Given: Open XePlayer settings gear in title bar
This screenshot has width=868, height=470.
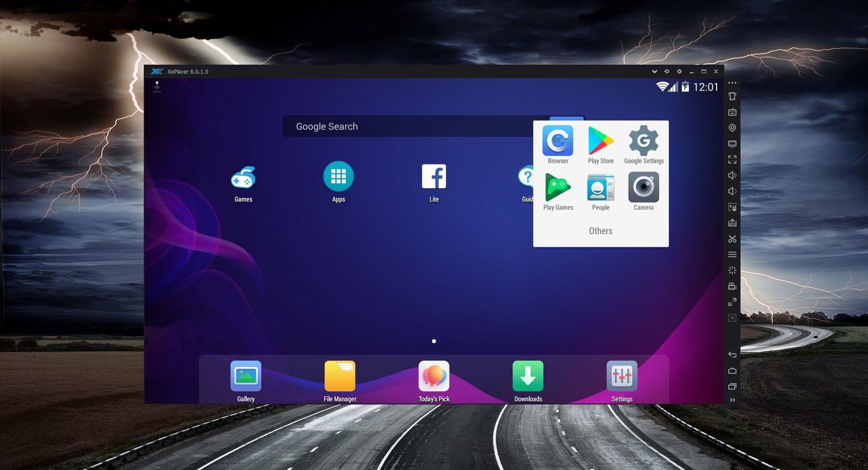Looking at the screenshot, I should tap(679, 72).
